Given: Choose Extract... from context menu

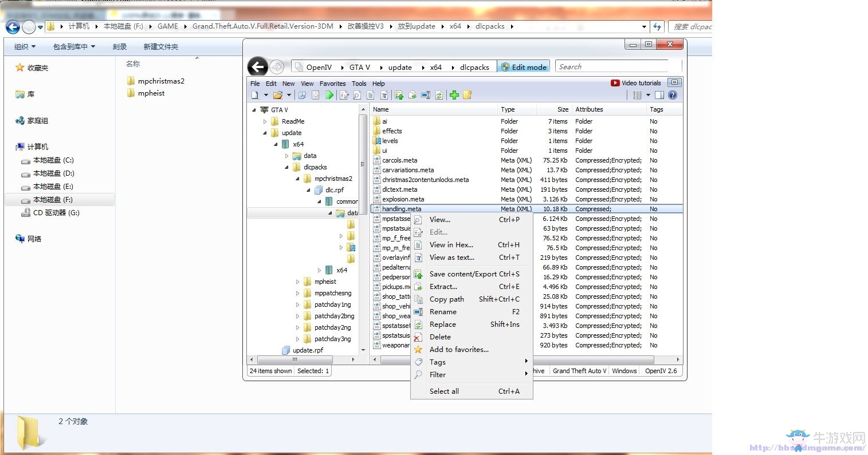Looking at the screenshot, I should click(472, 286).
